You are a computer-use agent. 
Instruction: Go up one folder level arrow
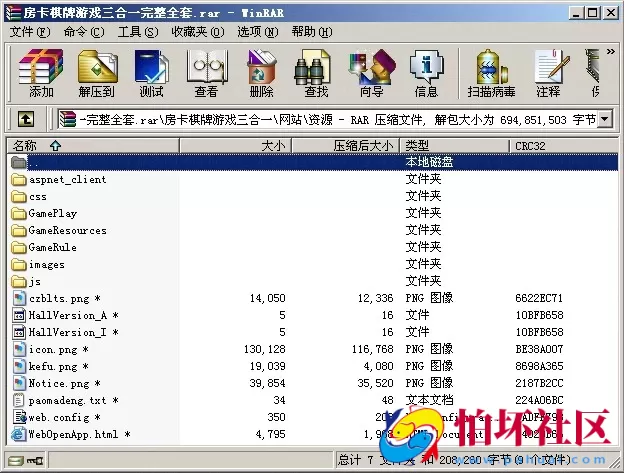click(x=26, y=119)
